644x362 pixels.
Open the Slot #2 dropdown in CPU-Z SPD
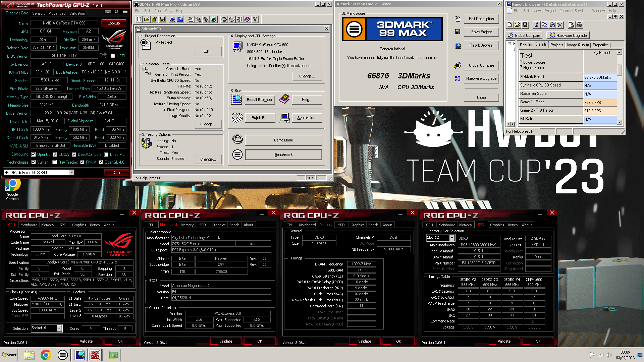point(452,238)
